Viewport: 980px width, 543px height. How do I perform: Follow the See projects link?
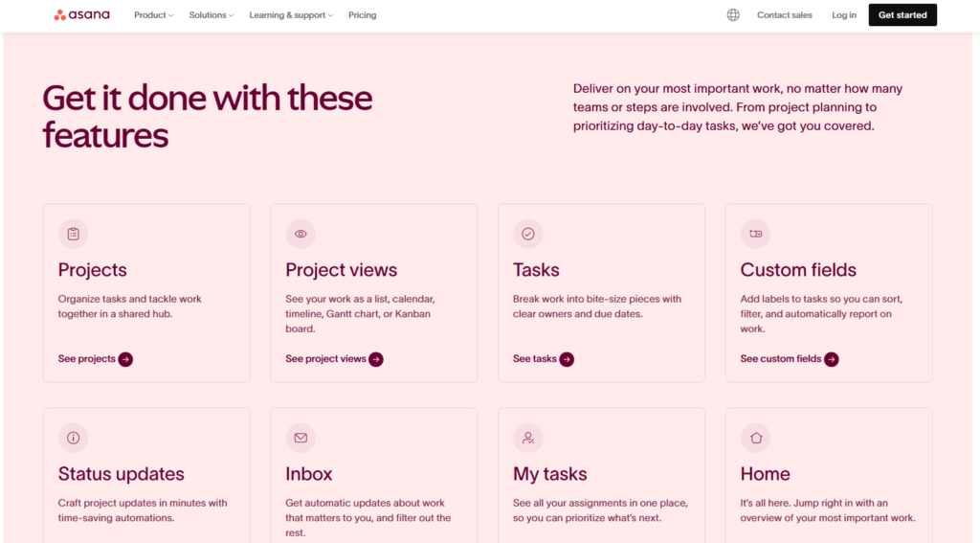tap(95, 359)
